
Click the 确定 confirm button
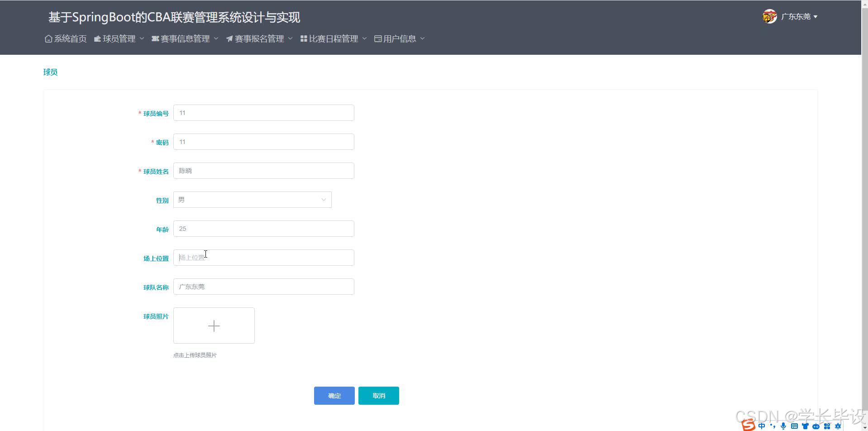(334, 396)
